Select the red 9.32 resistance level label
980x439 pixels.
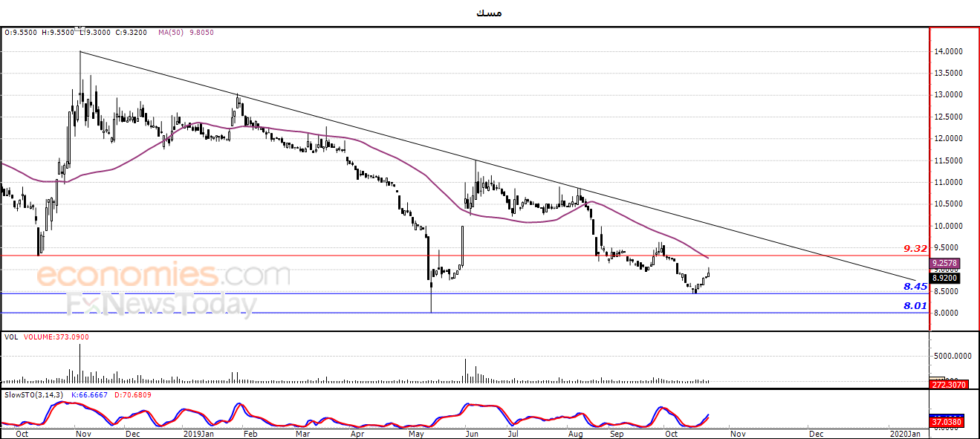915,248
